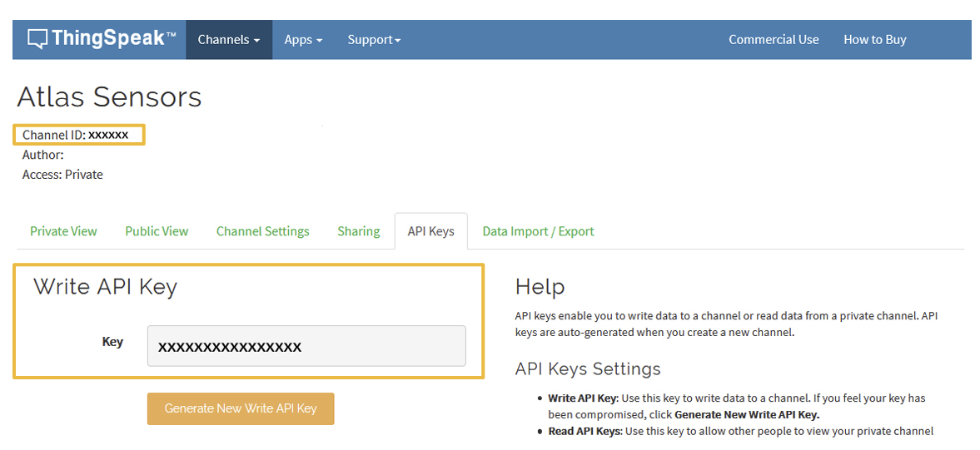Click the Read API Keys help item
This screenshot has width=980, height=450.
click(x=741, y=431)
